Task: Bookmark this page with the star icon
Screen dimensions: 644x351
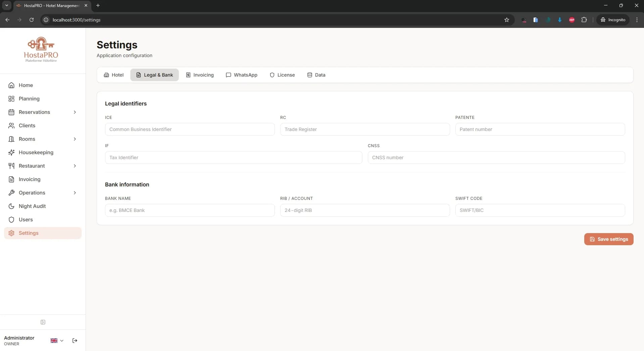Action: [507, 20]
